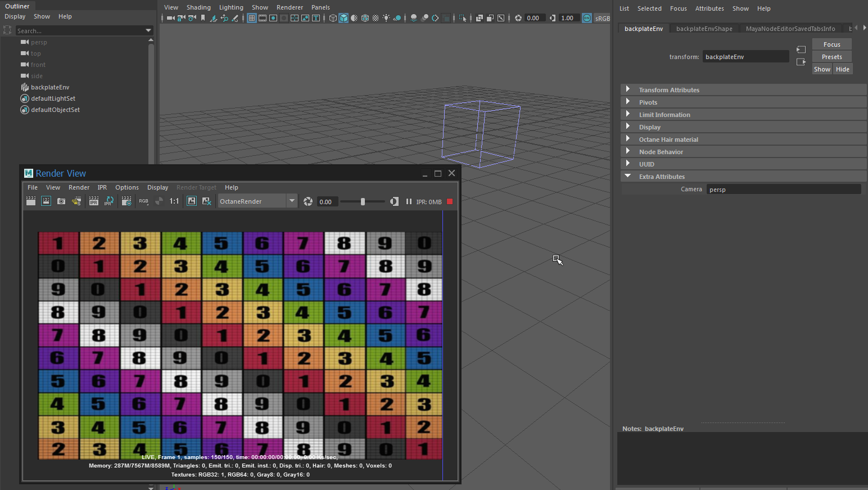Click the Presets button
This screenshot has height=490, width=868.
click(x=831, y=57)
